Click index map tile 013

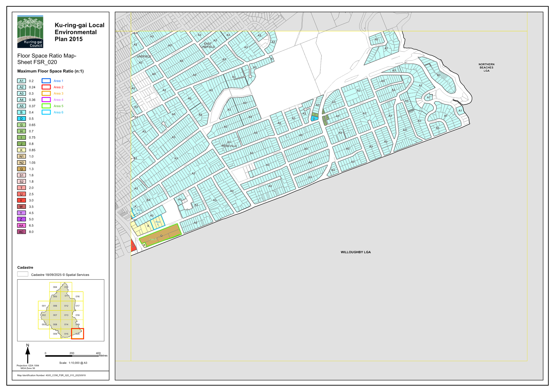(x=66, y=315)
